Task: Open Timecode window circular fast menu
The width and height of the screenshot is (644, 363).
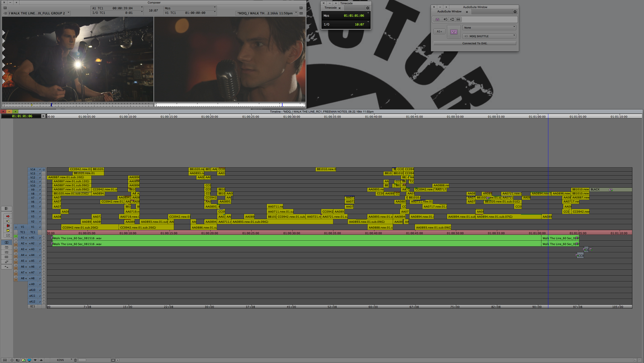Action: coord(368,8)
